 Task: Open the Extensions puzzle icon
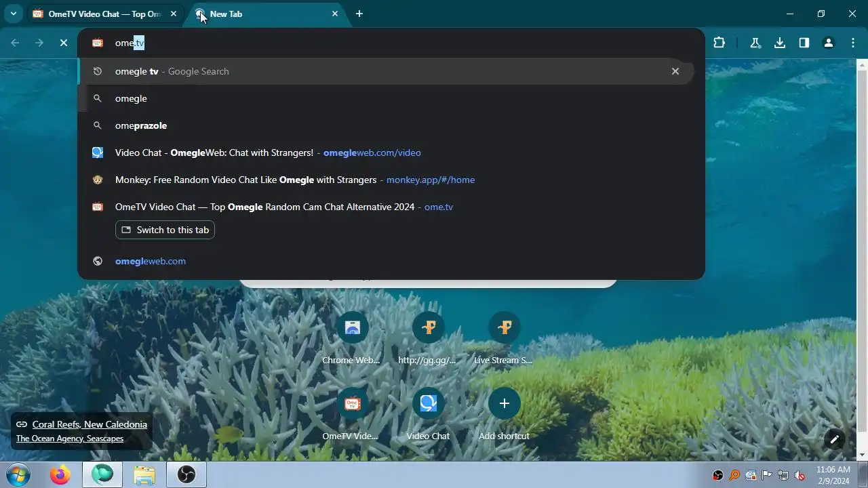719,43
